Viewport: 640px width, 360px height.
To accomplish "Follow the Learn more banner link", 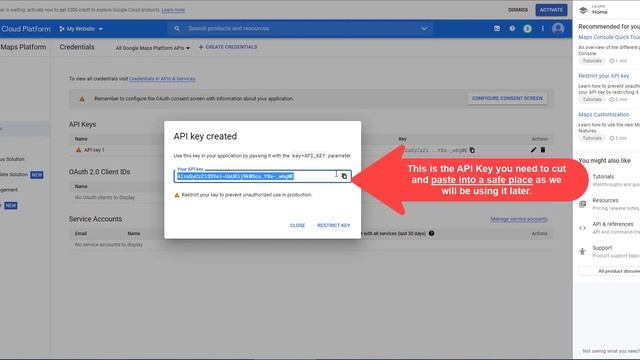I will [x=173, y=10].
